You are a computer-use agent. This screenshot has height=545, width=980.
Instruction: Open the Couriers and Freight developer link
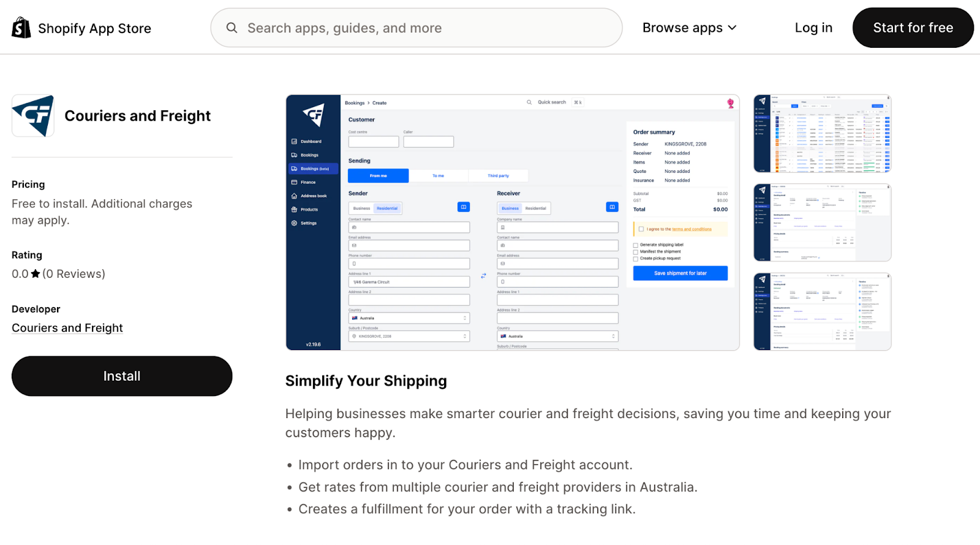(x=67, y=328)
